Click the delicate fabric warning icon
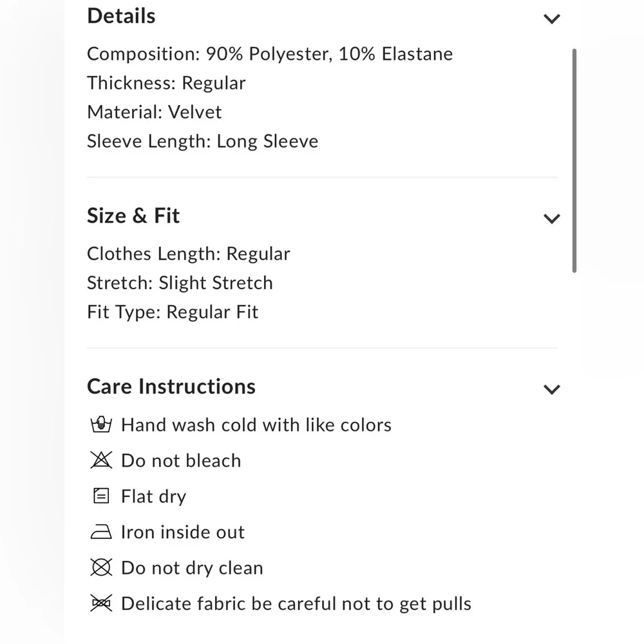644x644 pixels. click(x=101, y=604)
